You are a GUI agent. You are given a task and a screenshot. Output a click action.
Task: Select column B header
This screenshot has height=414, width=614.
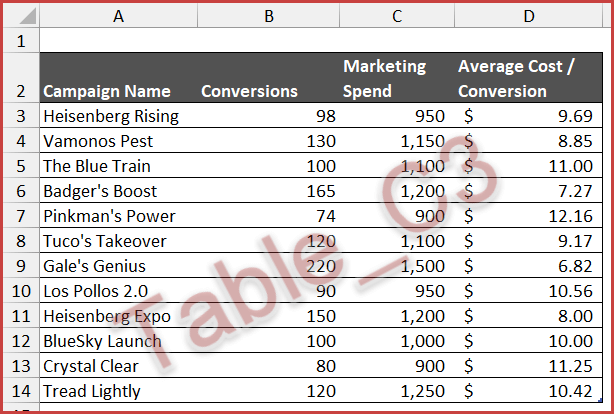(267, 16)
